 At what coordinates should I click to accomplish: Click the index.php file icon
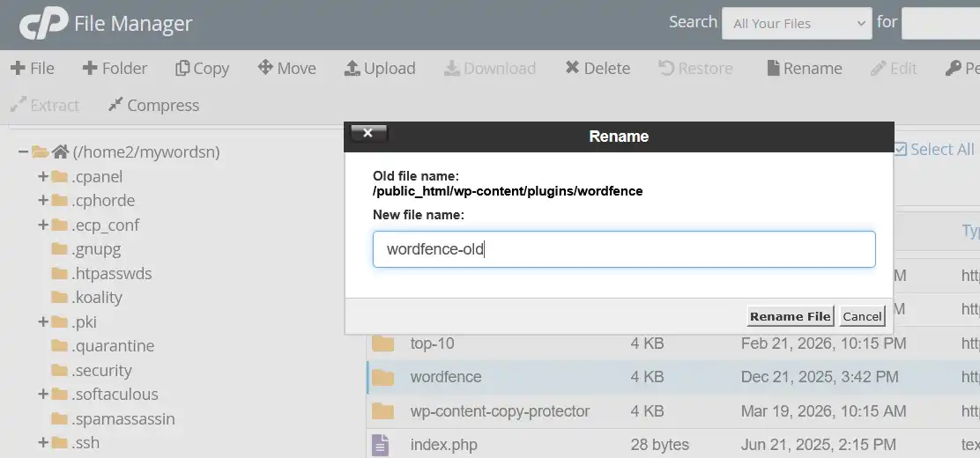pos(380,445)
